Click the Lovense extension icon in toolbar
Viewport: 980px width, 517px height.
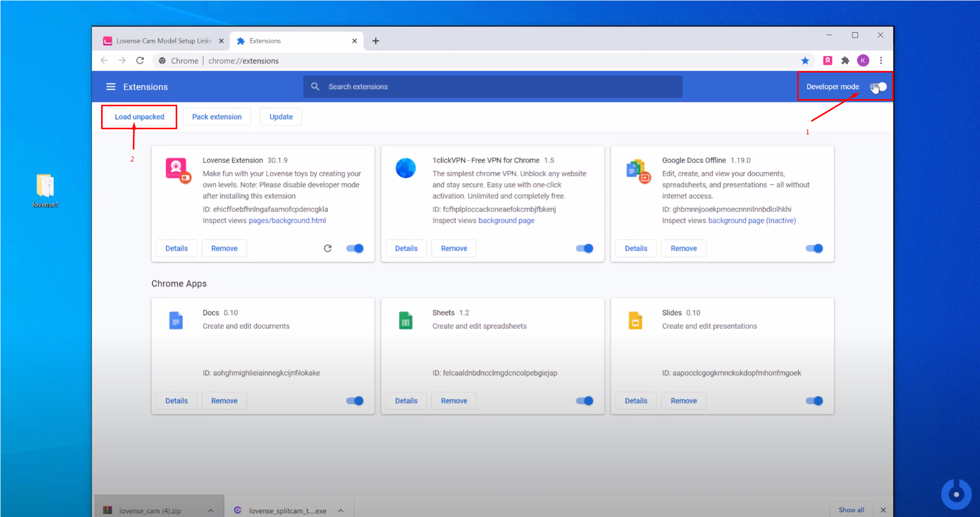(x=827, y=61)
